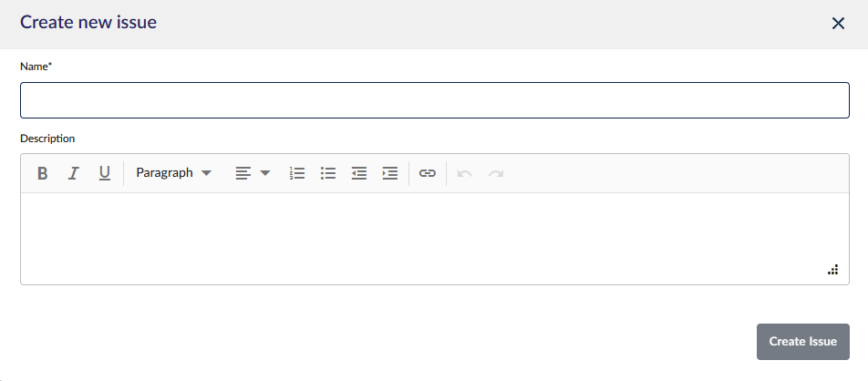Expand the text alignment dropdown
868x381 pixels.
[x=253, y=173]
